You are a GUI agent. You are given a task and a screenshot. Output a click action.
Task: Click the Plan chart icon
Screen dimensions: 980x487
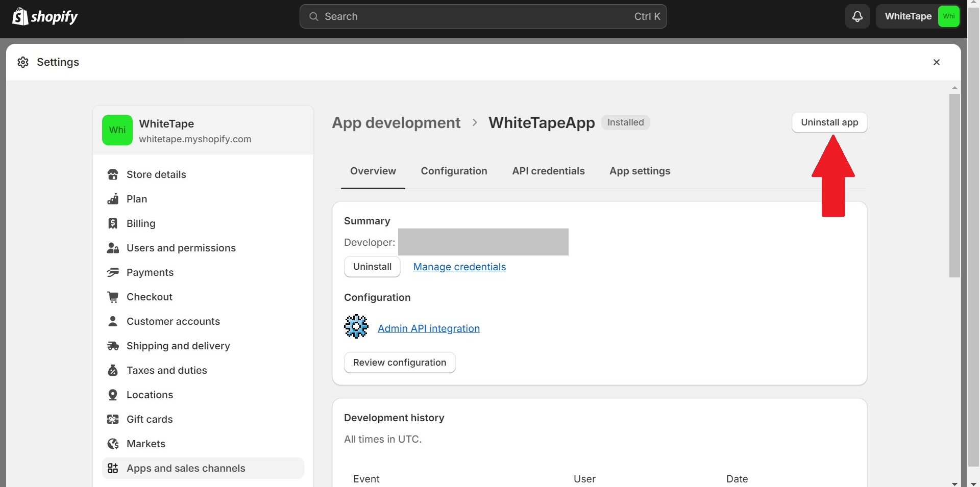coord(113,199)
